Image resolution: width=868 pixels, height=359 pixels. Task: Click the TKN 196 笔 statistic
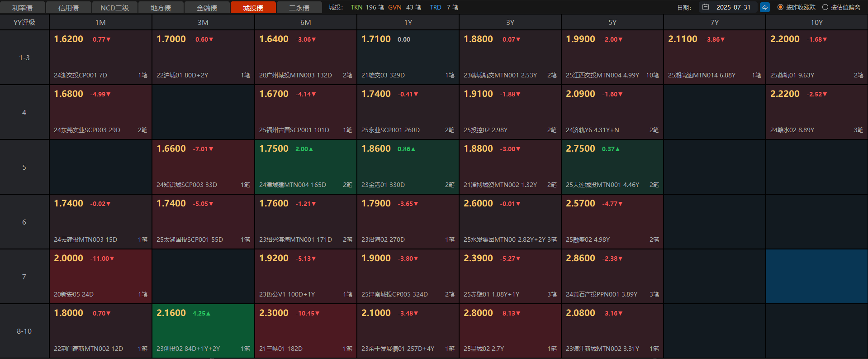[367, 7]
